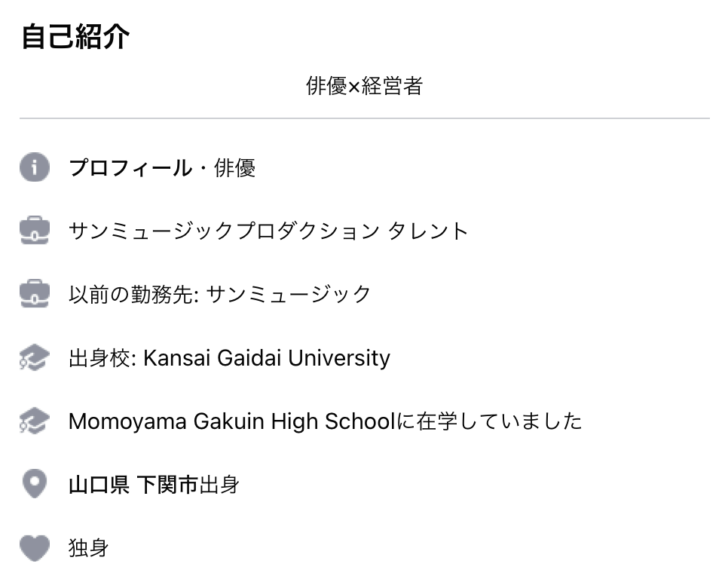Open Kansai Gaidai University education entry
Viewport: 728px width, 588px height.
tap(229, 358)
